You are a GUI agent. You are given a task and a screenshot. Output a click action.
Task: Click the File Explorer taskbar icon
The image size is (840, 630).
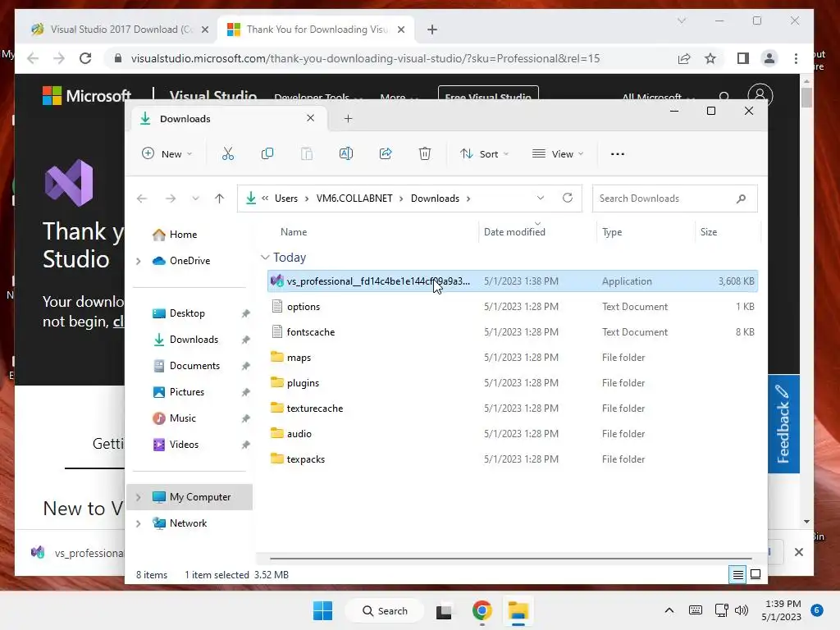(x=518, y=610)
